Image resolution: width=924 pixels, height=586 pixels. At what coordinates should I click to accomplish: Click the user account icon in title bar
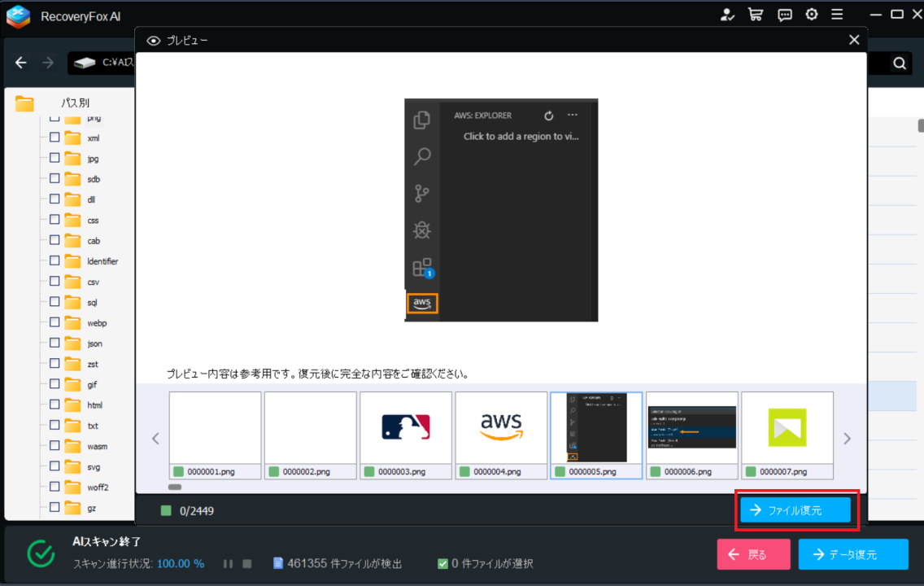727,15
